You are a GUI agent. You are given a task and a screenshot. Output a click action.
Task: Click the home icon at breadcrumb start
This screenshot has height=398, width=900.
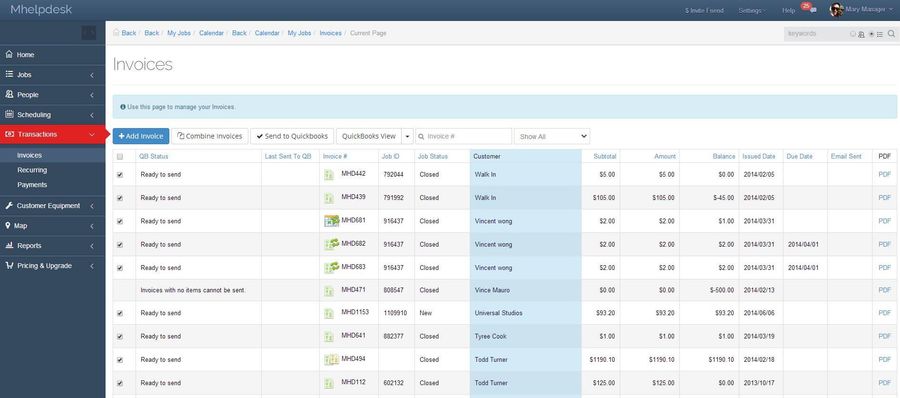(x=116, y=33)
